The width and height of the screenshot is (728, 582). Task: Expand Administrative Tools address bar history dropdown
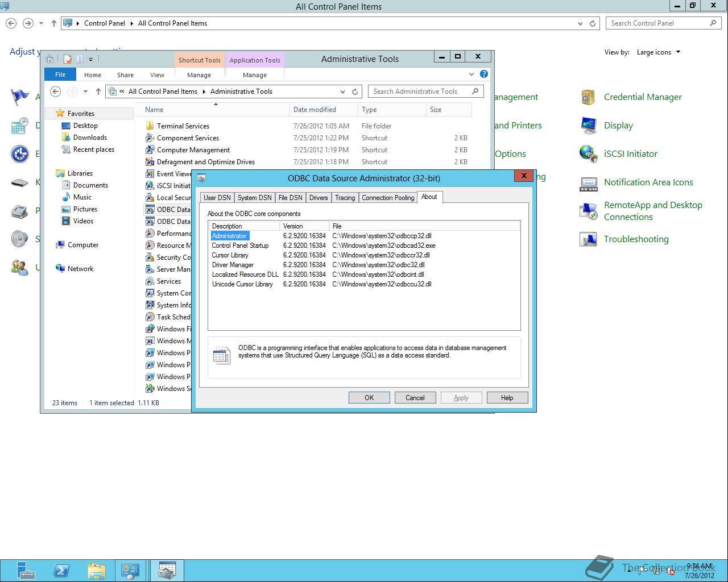point(342,92)
